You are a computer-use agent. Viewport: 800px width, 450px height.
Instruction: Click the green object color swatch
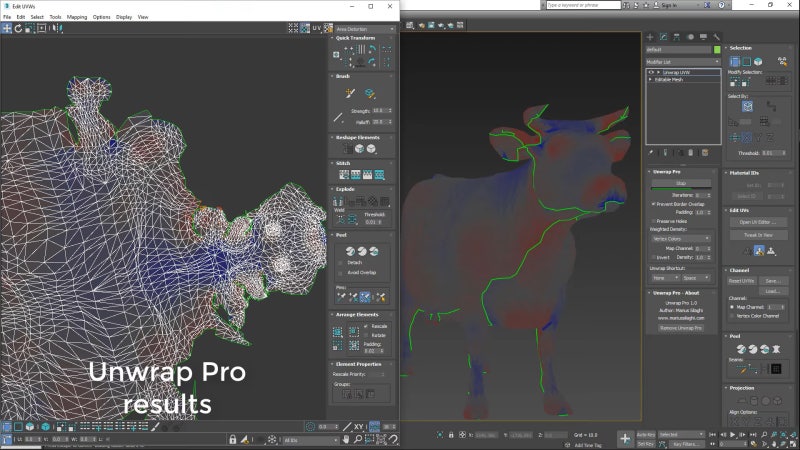pos(717,49)
